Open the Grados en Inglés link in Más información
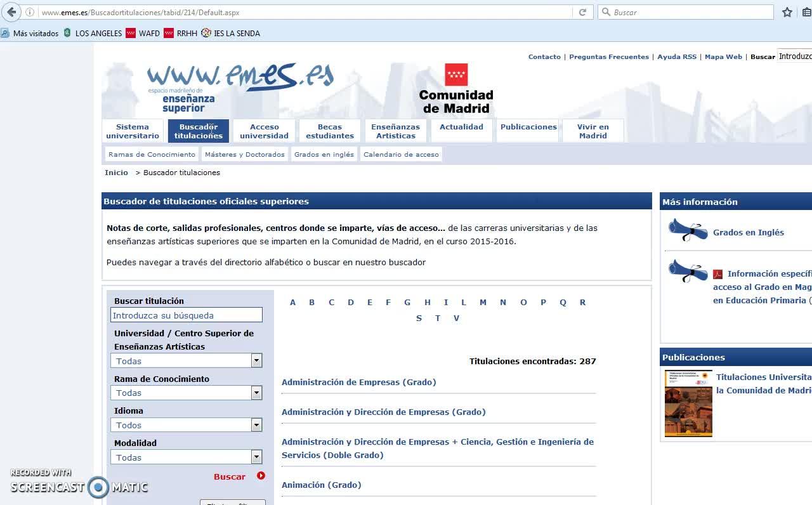Viewport: 812px width, 505px height. coord(749,232)
